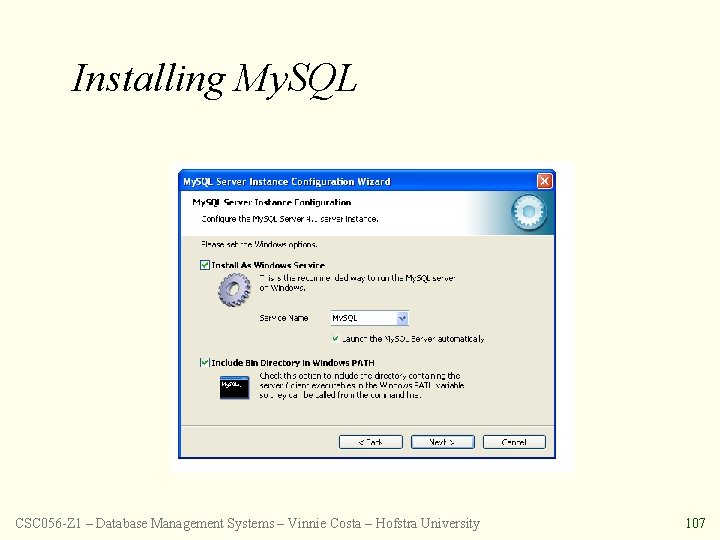
Task: Click the MySQL command prompt icon
Action: click(234, 387)
